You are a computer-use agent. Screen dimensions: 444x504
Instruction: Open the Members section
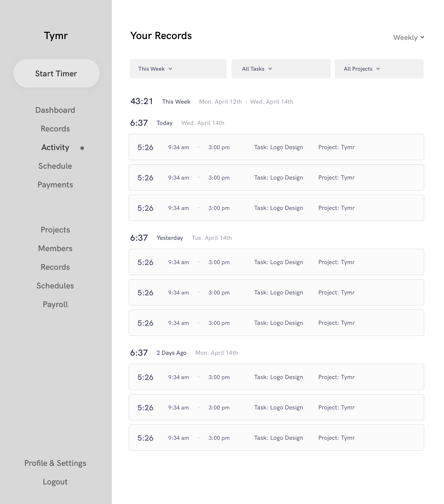click(x=55, y=248)
